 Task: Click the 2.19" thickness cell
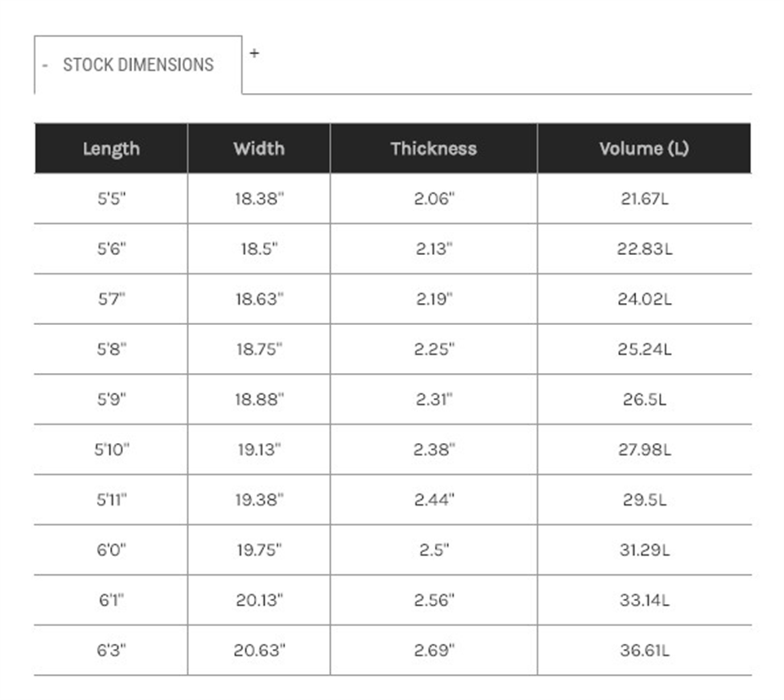[x=434, y=299]
